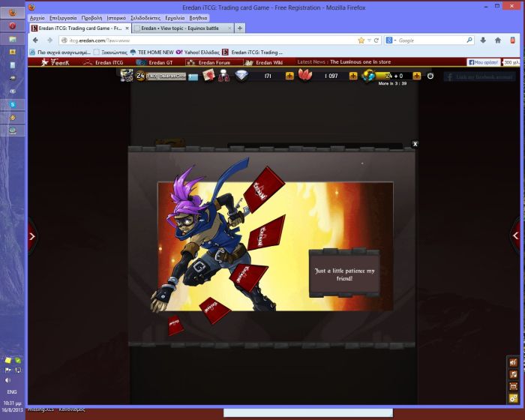Open the Ιστορικό menu

click(x=116, y=18)
